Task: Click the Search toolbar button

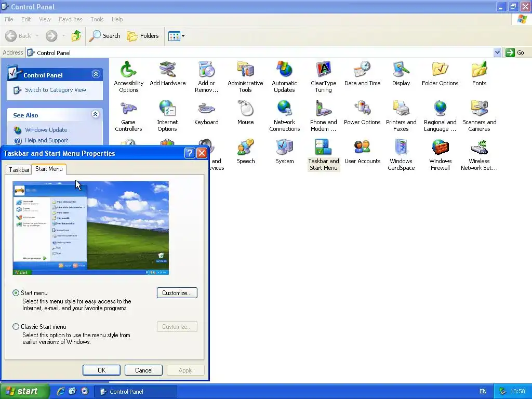Action: tap(105, 36)
